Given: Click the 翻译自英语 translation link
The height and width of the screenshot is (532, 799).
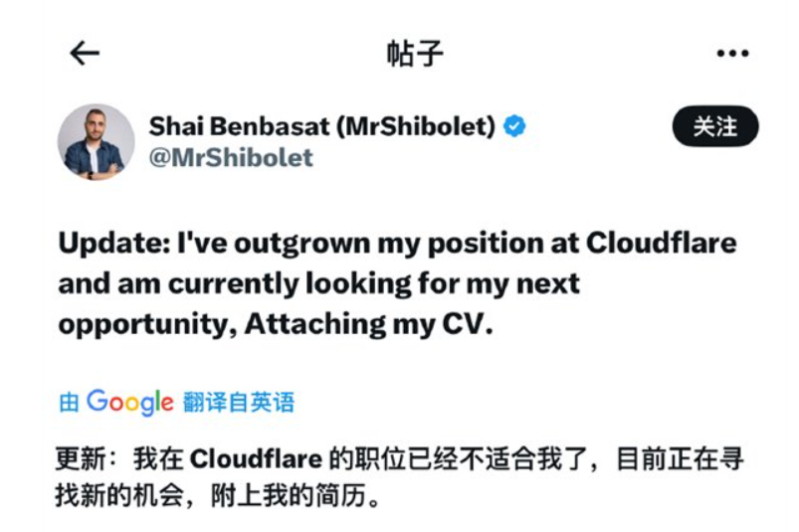Looking at the screenshot, I should tap(239, 402).
